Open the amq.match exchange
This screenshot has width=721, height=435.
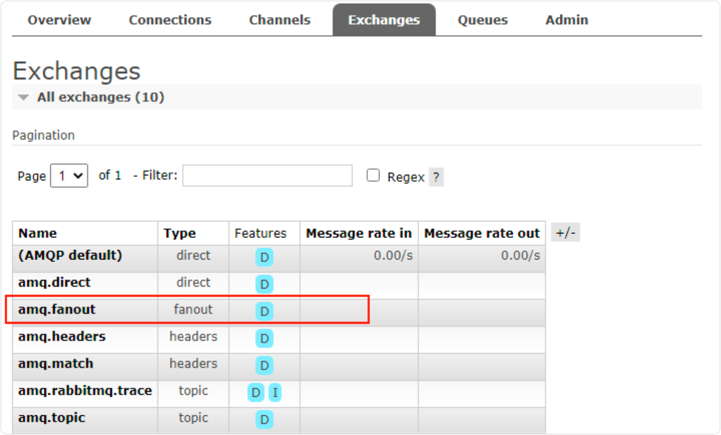tap(56, 364)
